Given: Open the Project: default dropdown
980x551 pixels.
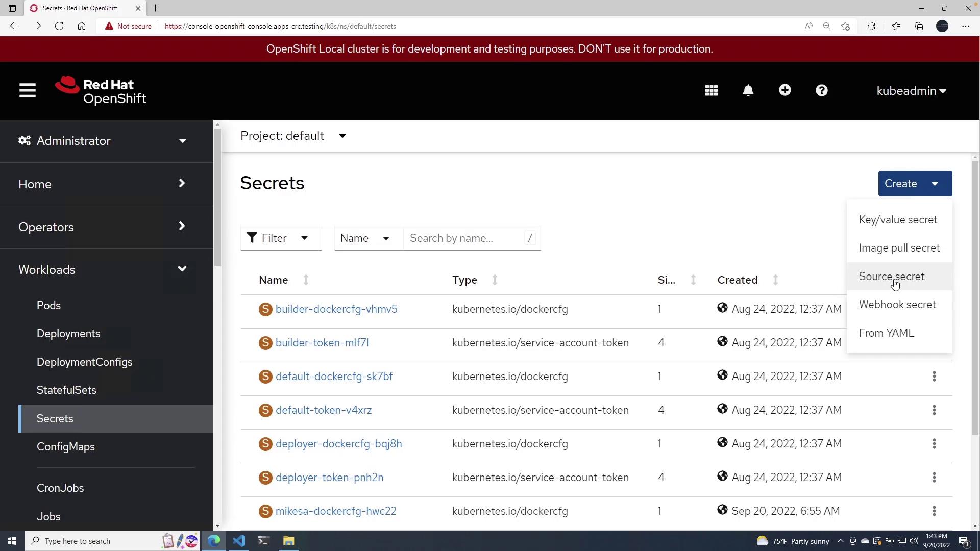Looking at the screenshot, I should (x=293, y=136).
